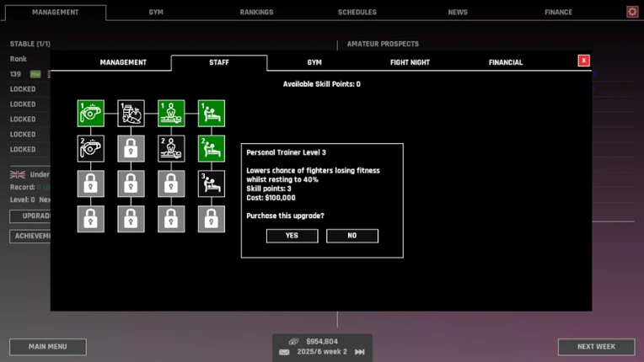Go to Main Menu
644x362 pixels.
pyautogui.click(x=48, y=347)
